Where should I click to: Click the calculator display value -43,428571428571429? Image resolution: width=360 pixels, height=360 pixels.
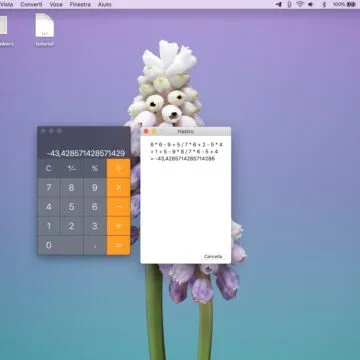pos(86,153)
